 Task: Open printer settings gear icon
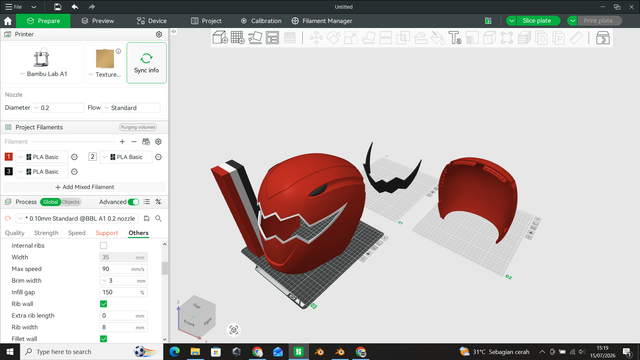click(159, 34)
